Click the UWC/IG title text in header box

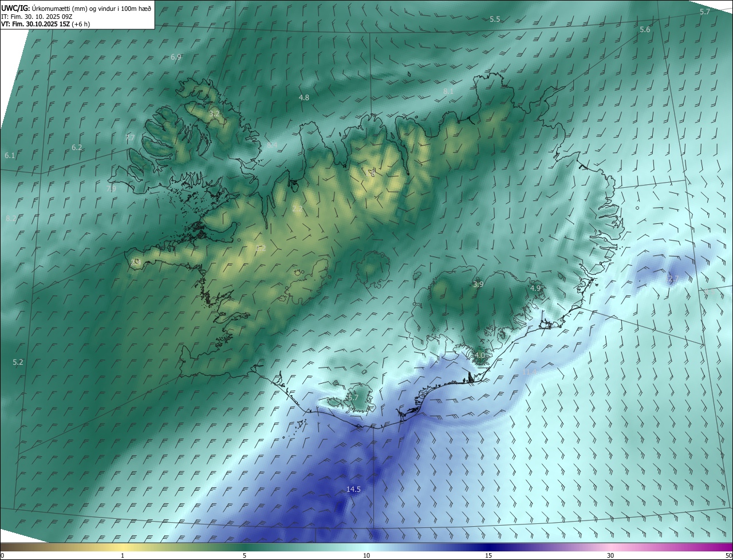[x=15, y=8]
